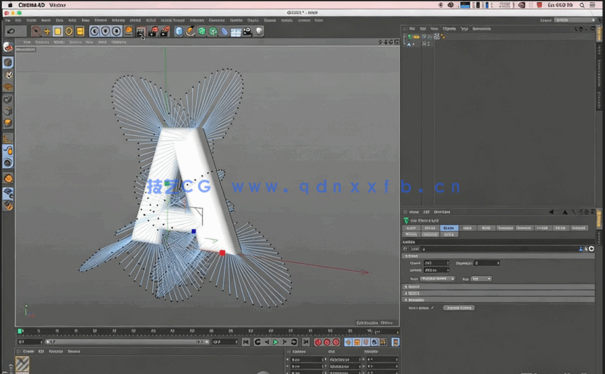Open the File menu in Object Manager
Image resolution: width=605 pixels, height=374 pixels.
(x=412, y=29)
